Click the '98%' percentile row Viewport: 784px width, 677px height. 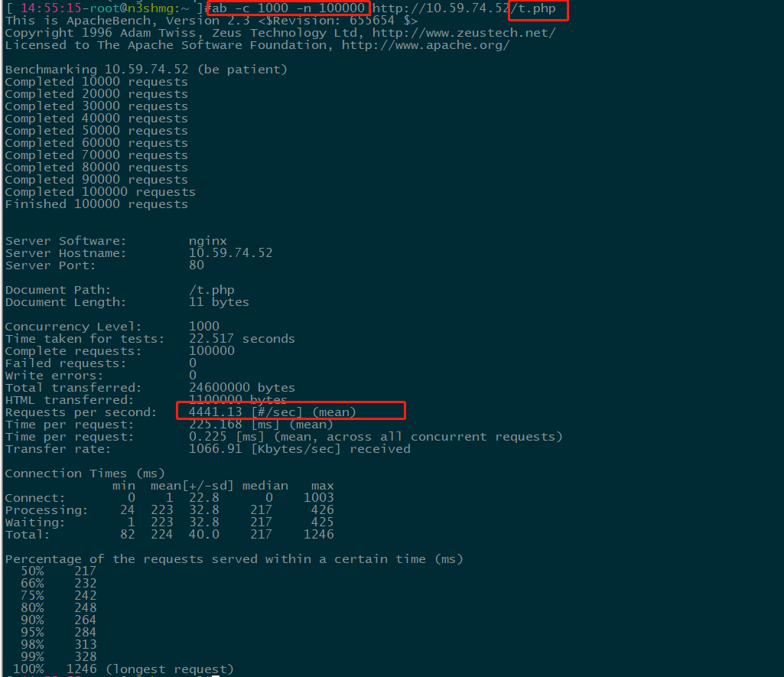point(58,645)
